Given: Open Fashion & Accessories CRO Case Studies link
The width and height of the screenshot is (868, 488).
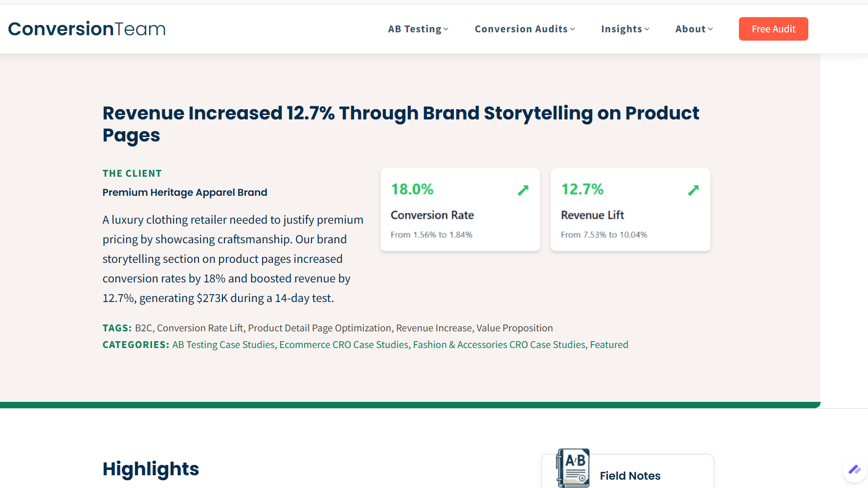Looking at the screenshot, I should 499,345.
